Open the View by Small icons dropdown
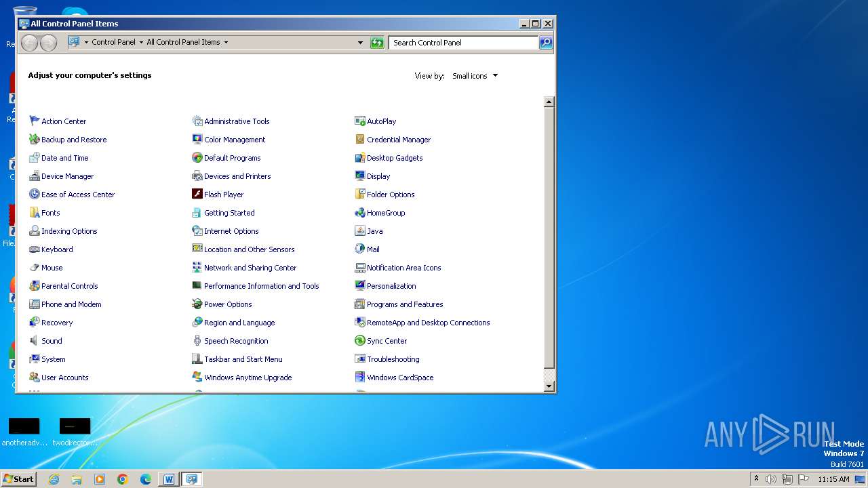 pos(475,76)
